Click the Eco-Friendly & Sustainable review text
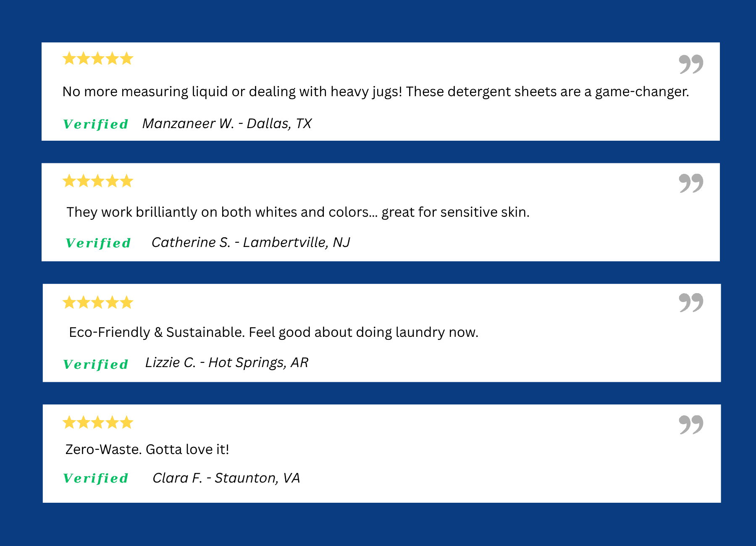The height and width of the screenshot is (546, 756). point(273,332)
